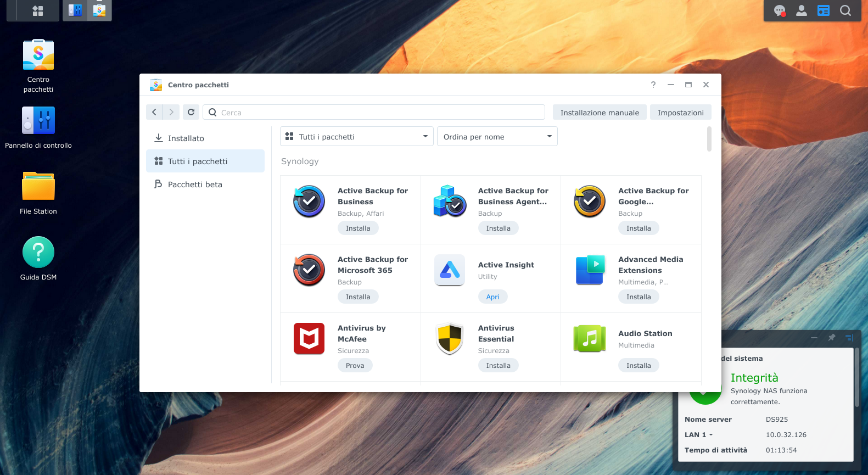The height and width of the screenshot is (475, 868).
Task: Go forward with right arrow button
Action: (171, 112)
